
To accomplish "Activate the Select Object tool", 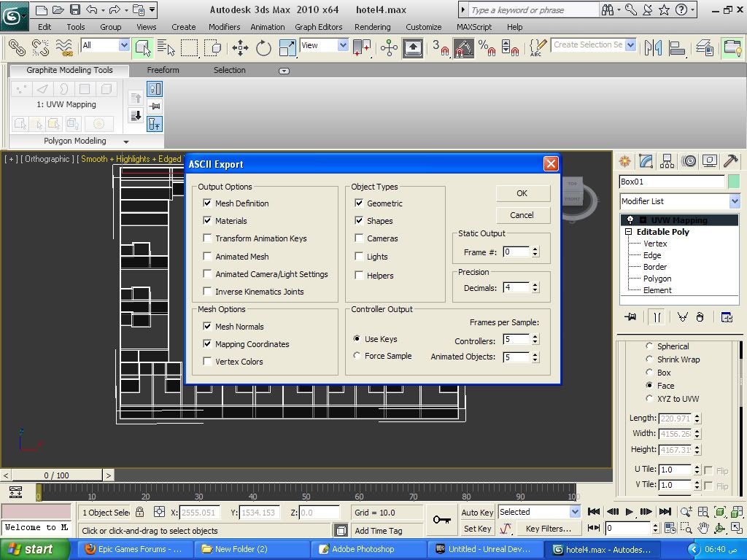I will pos(142,47).
